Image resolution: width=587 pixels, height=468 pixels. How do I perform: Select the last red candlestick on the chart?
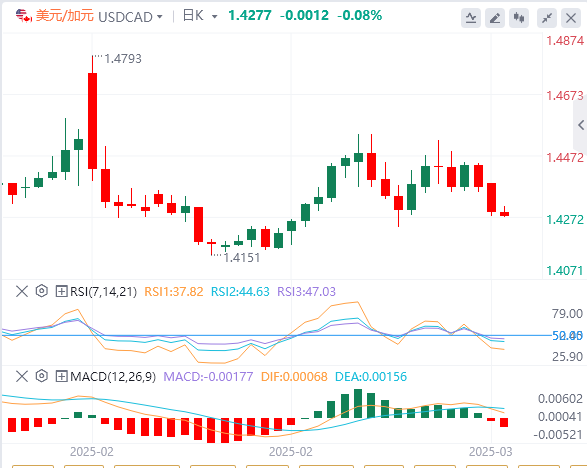[x=505, y=212]
